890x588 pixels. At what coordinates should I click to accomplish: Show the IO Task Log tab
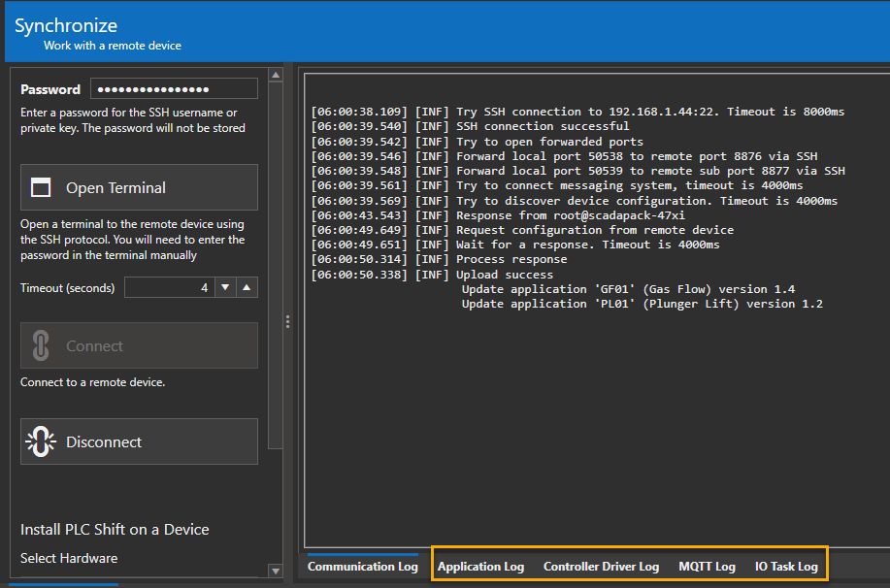coord(786,567)
